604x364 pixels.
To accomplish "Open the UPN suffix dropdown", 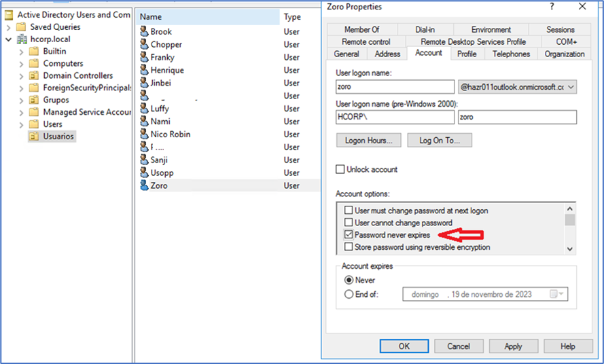I will (x=571, y=87).
